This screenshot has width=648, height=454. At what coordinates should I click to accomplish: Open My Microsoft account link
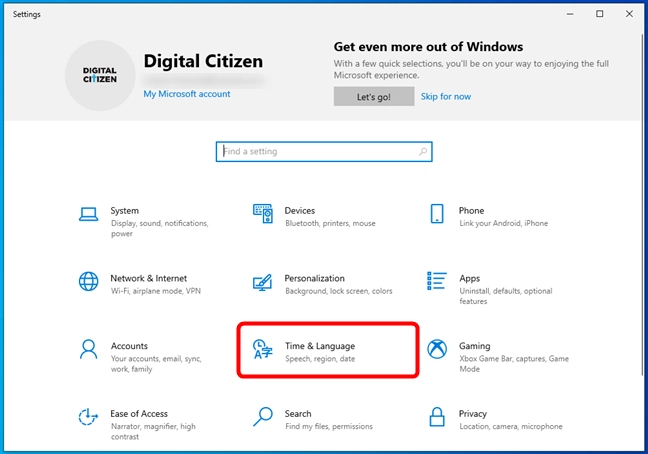187,94
